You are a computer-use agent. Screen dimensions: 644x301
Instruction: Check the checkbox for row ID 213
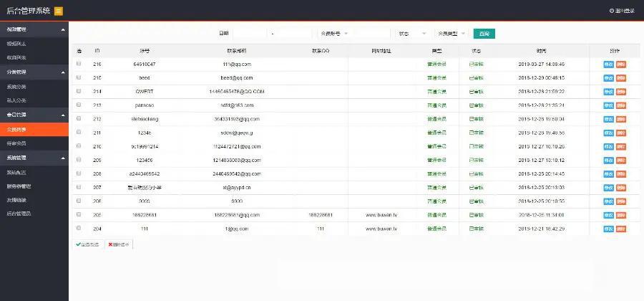[79, 105]
